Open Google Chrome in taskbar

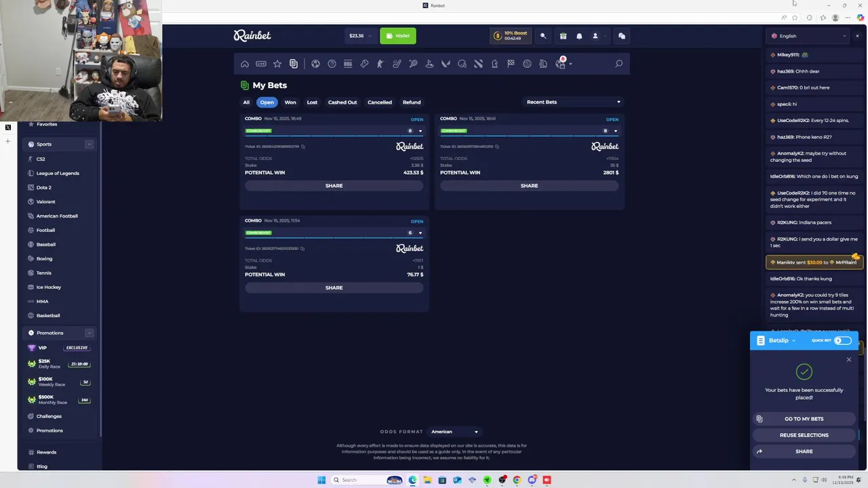point(517,480)
